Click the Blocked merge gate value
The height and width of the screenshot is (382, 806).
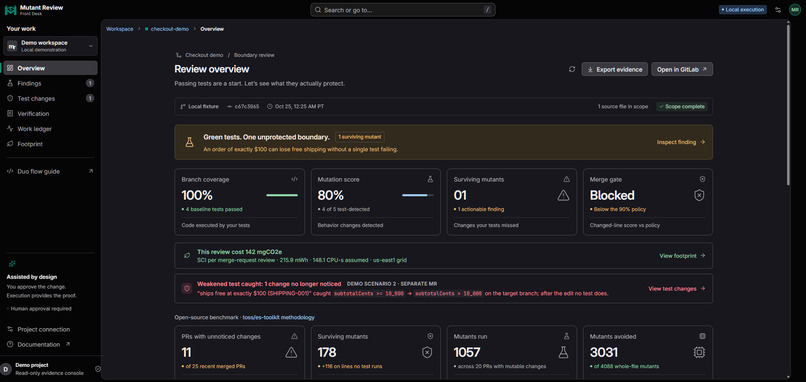click(x=612, y=195)
